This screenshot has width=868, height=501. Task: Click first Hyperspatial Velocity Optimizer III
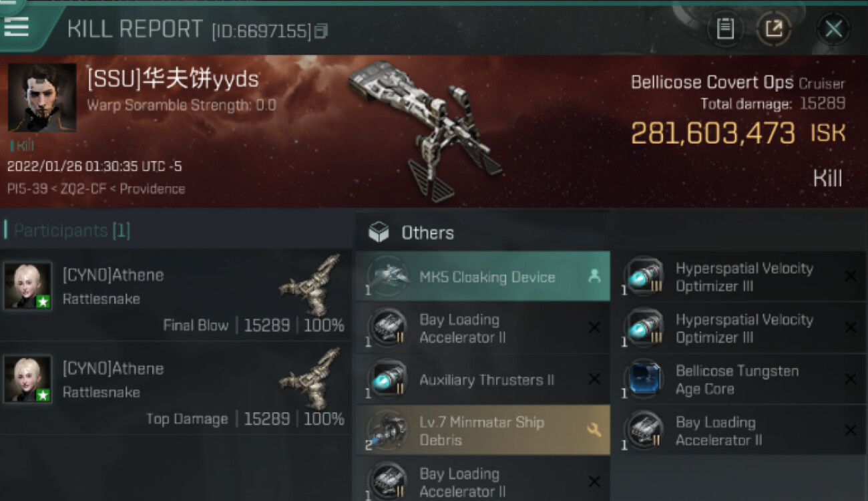click(740, 277)
